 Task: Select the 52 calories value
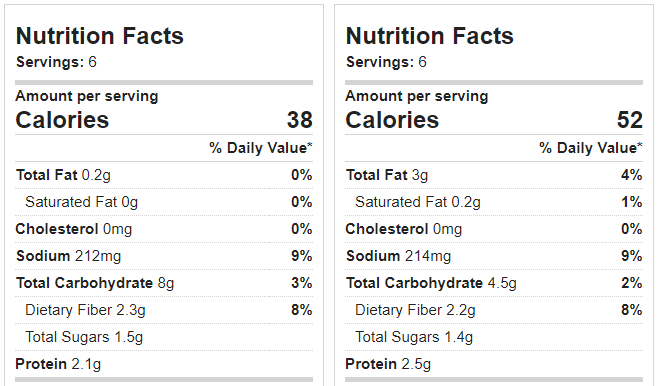(x=629, y=120)
